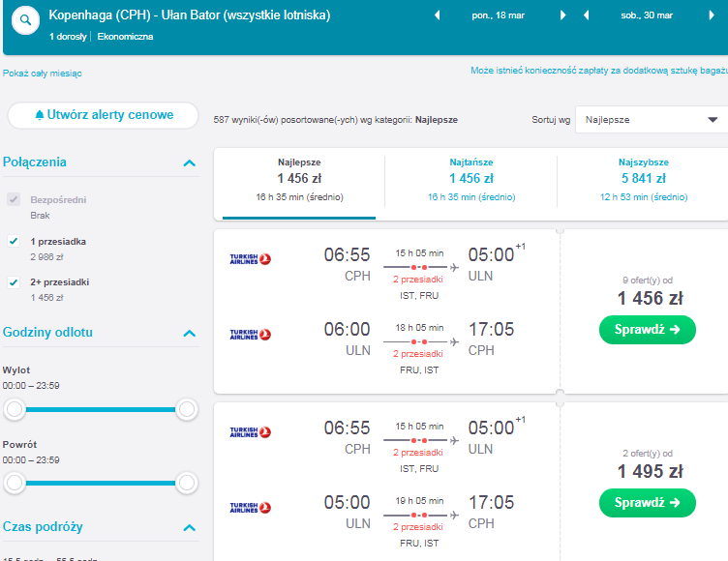
Task: Go to next departure date after 18 mar
Action: point(563,15)
